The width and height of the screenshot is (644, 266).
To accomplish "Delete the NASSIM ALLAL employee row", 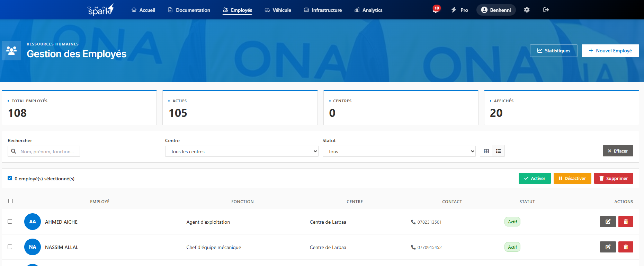I will coord(626,247).
